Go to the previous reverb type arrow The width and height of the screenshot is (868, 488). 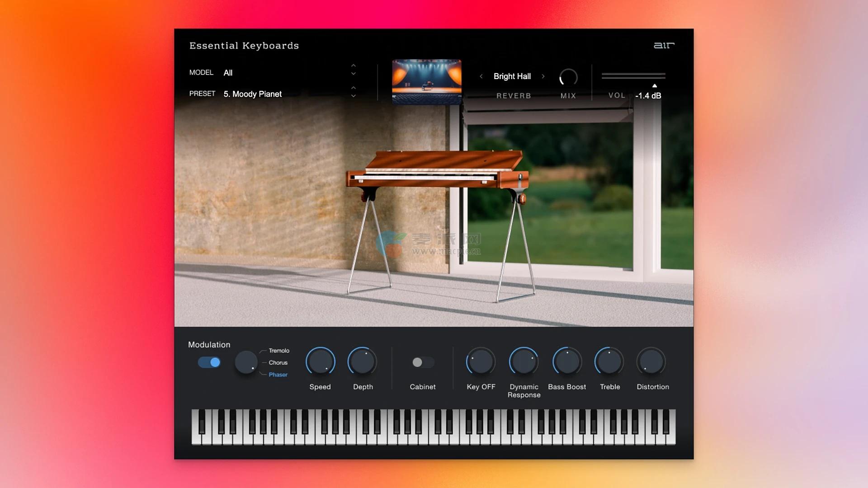tap(481, 76)
